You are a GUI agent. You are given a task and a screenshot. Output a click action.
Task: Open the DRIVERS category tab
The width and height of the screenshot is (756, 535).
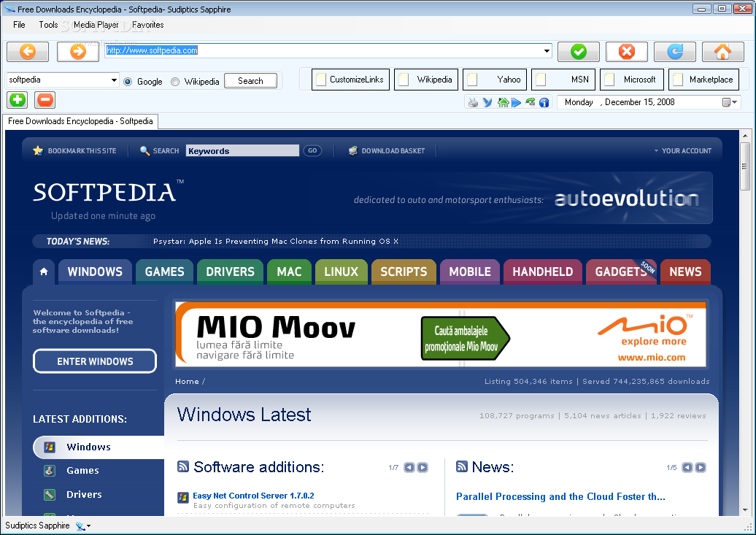click(230, 272)
